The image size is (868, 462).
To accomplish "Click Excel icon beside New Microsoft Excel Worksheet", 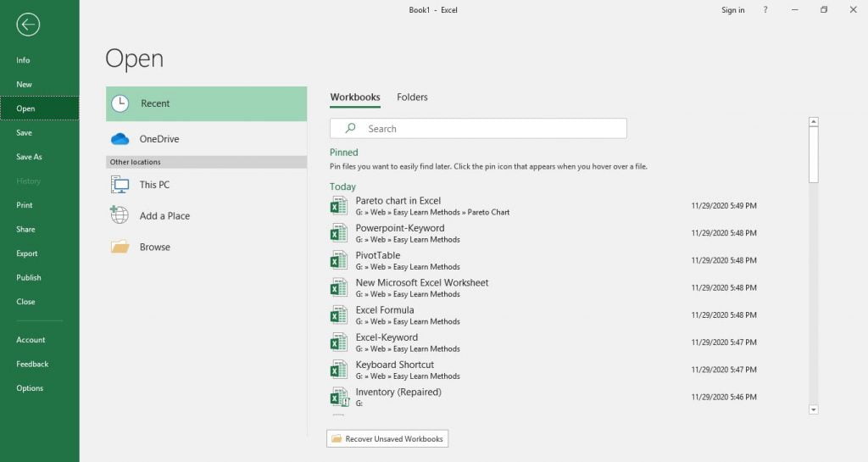I will coord(339,287).
